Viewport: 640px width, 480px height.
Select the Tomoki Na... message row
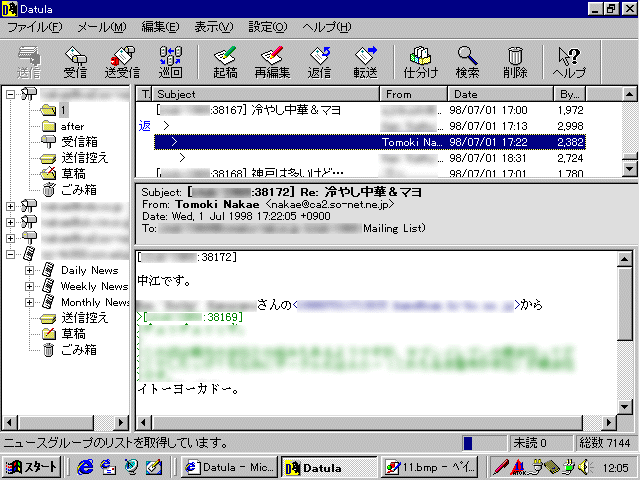coord(370,142)
